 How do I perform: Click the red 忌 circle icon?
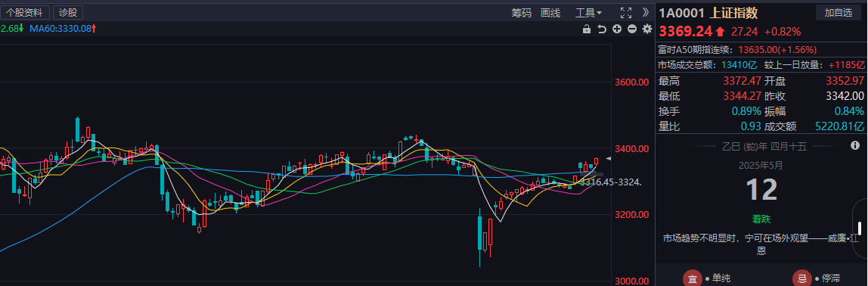tap(801, 278)
